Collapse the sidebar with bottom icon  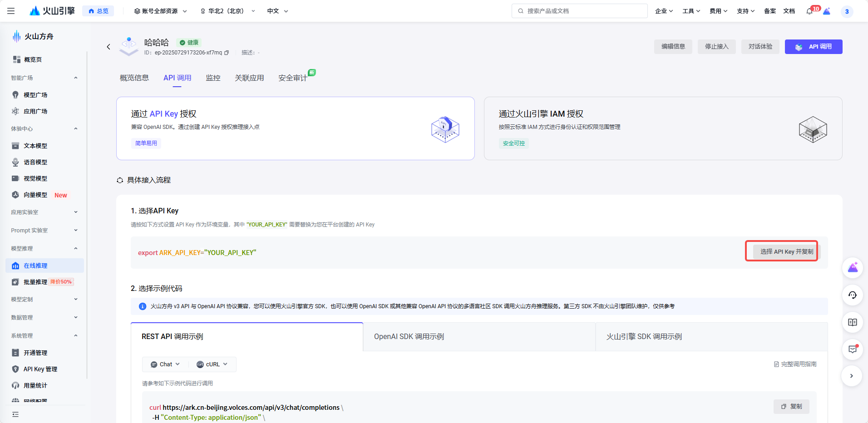pos(15,414)
